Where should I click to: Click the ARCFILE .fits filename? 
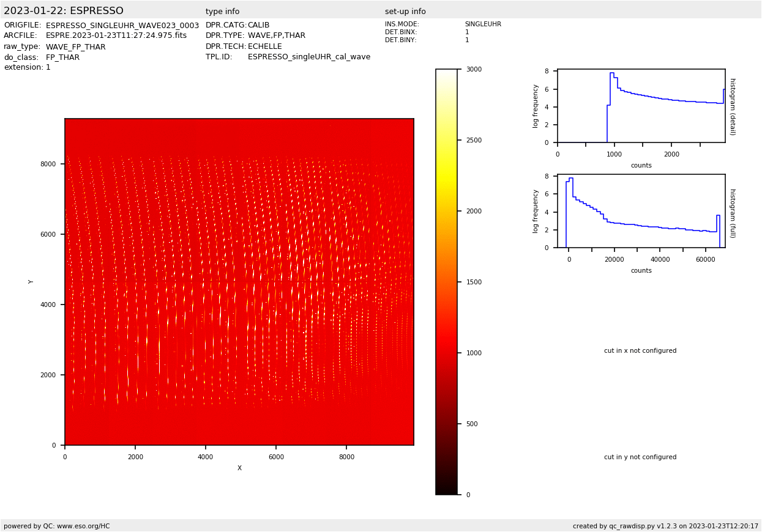point(116,36)
